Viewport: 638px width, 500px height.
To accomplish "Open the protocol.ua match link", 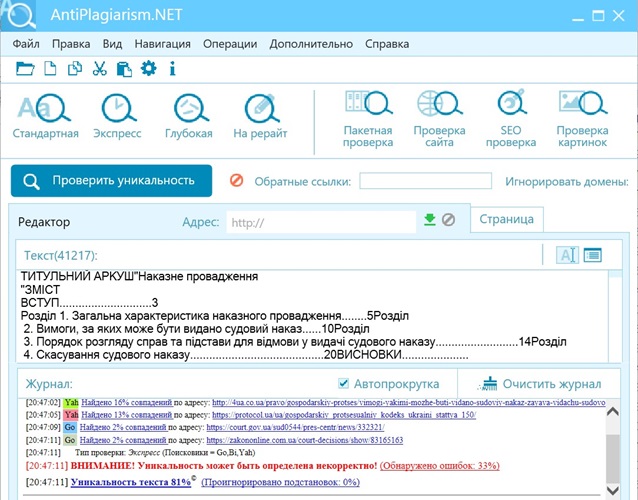I will (344, 415).
